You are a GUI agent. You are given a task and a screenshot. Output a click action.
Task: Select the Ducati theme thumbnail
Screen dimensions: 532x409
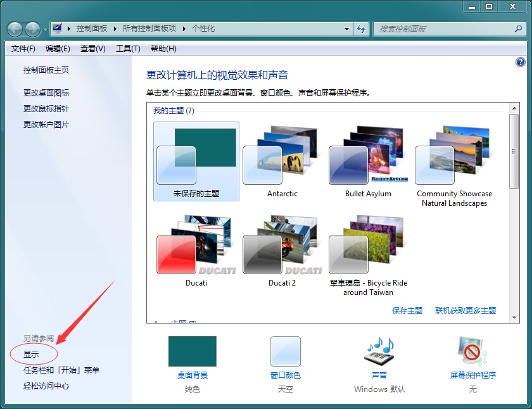coord(196,248)
